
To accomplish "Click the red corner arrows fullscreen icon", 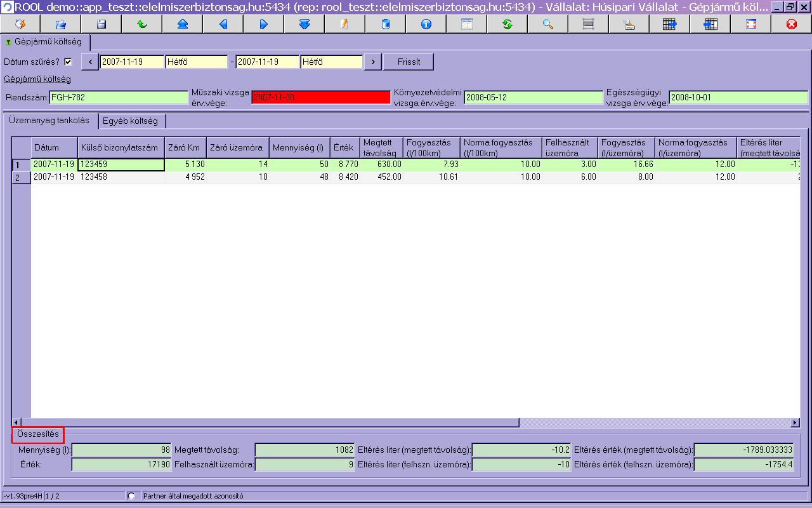I will pos(751,24).
